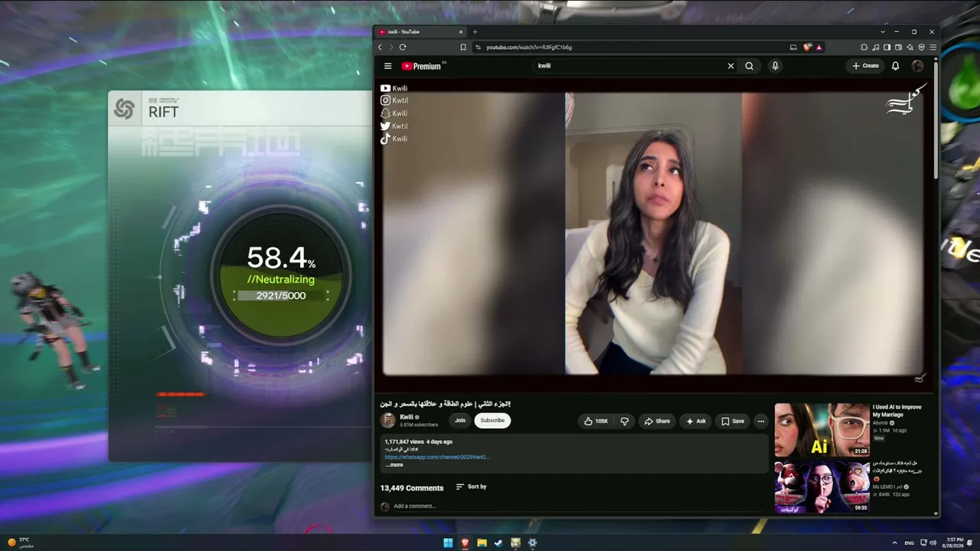The width and height of the screenshot is (980, 551).
Task: Open more actions three-dot button
Action: click(760, 421)
